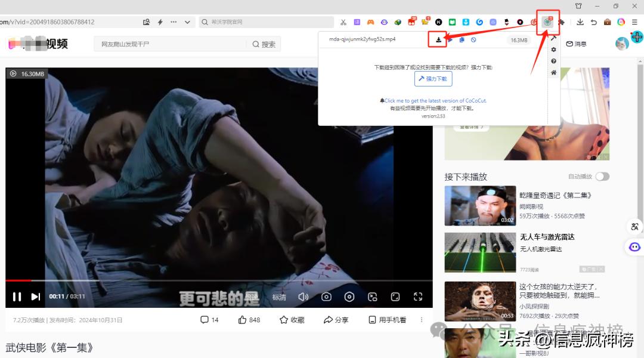644x358 pixels.
Task: Open 消息 messages
Action: (576, 44)
